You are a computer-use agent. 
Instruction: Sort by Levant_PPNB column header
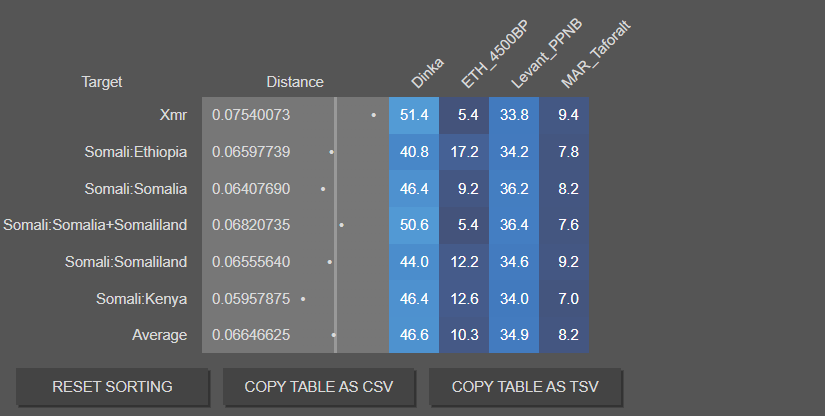click(x=544, y=55)
